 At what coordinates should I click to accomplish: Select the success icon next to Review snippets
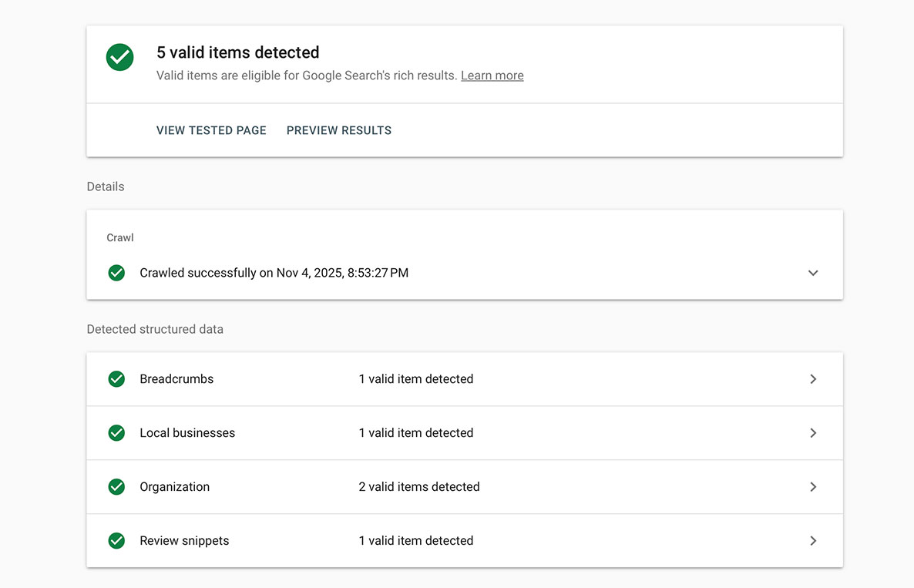click(x=116, y=540)
